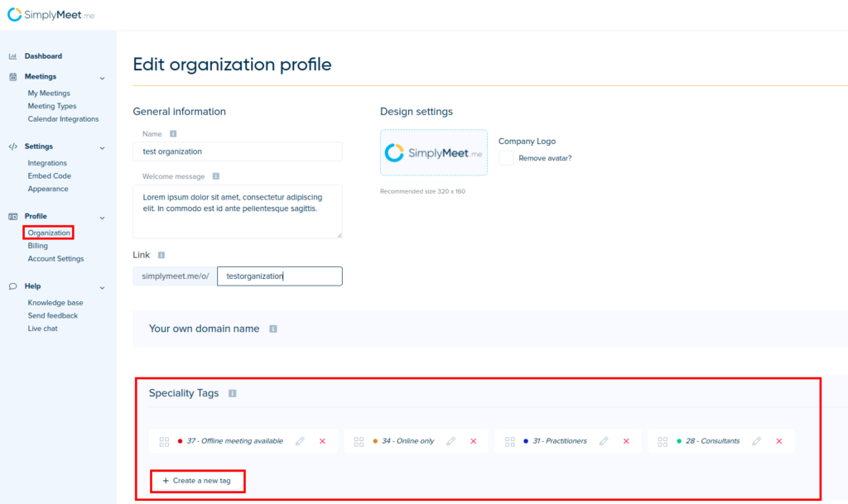Open Appearance settings
This screenshot has width=848, height=504.
pos(48,189)
